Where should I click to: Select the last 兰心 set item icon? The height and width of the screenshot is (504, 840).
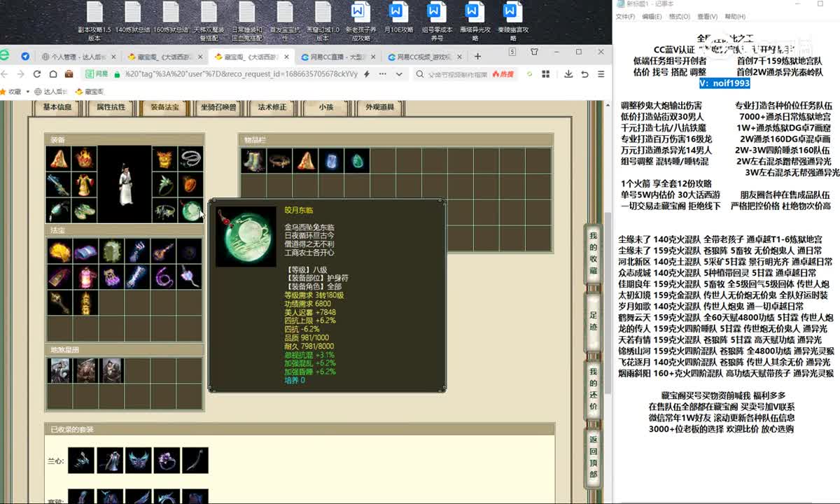195,461
